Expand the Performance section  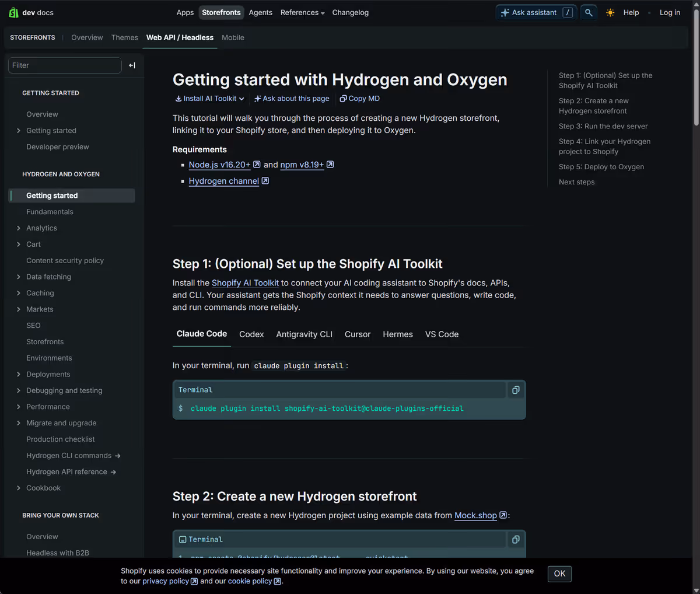click(19, 407)
